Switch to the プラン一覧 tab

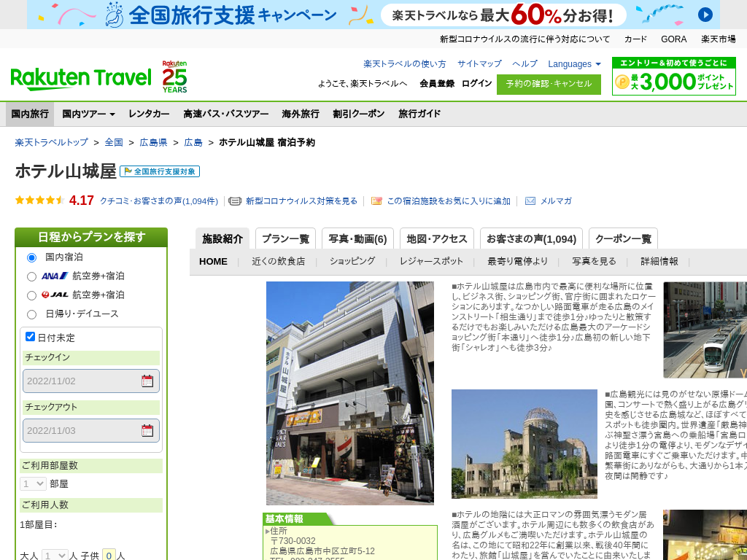[285, 238]
